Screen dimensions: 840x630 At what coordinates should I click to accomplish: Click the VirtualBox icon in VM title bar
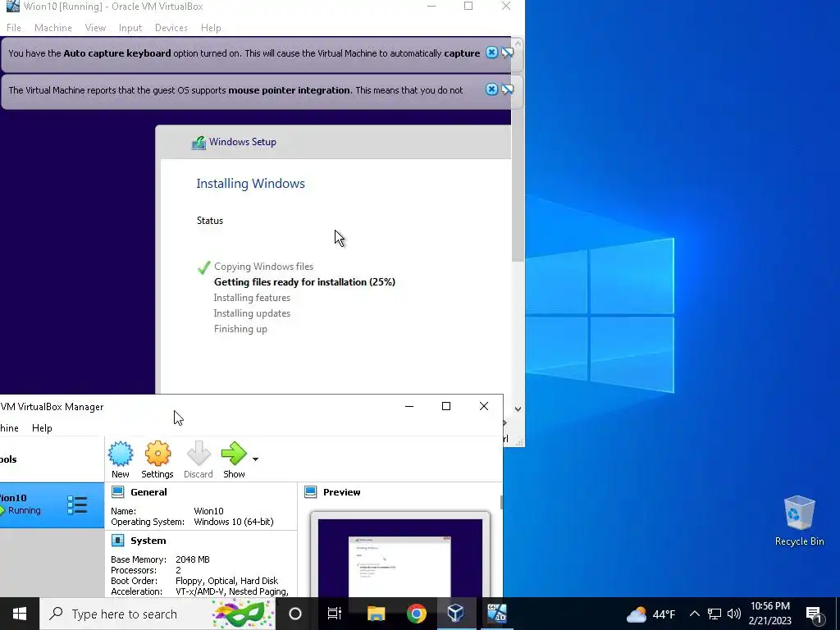point(13,7)
